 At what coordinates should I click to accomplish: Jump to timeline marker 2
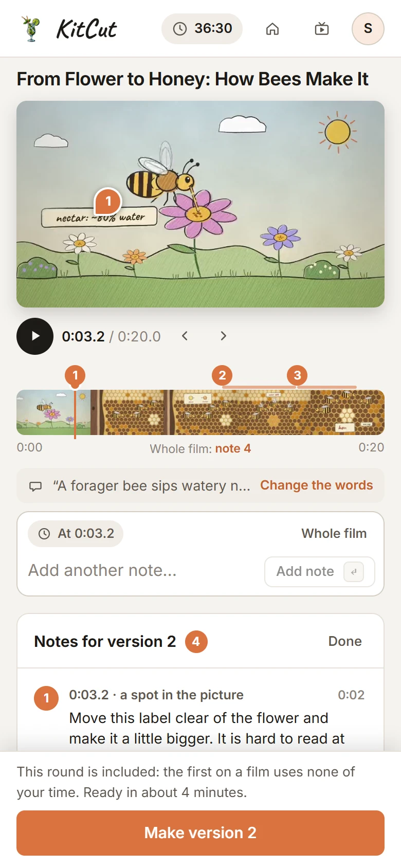point(222,375)
